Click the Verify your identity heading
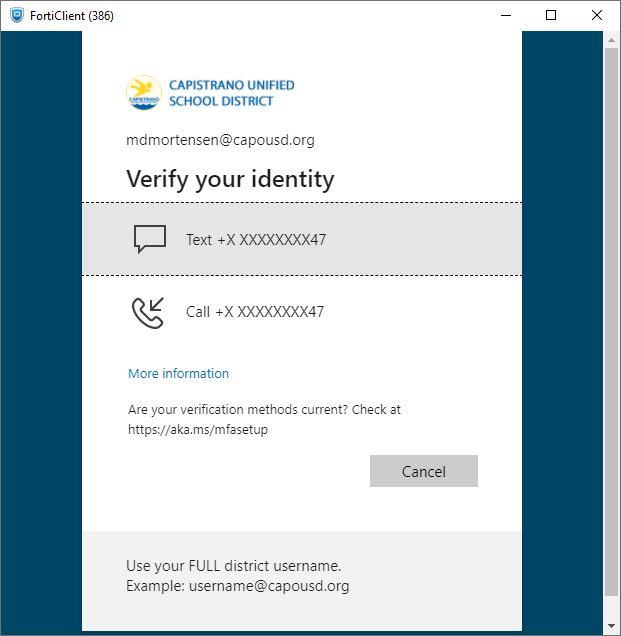Viewport: 621px width, 636px height. pyautogui.click(x=230, y=179)
